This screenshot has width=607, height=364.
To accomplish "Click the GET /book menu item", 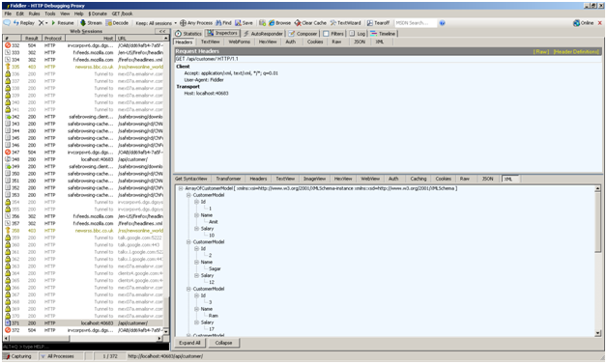I will [x=123, y=14].
